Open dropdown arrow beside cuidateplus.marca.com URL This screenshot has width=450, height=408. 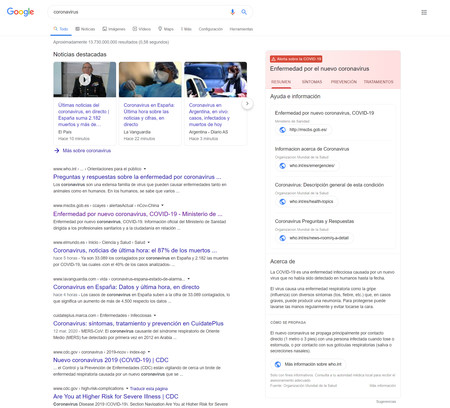click(155, 315)
